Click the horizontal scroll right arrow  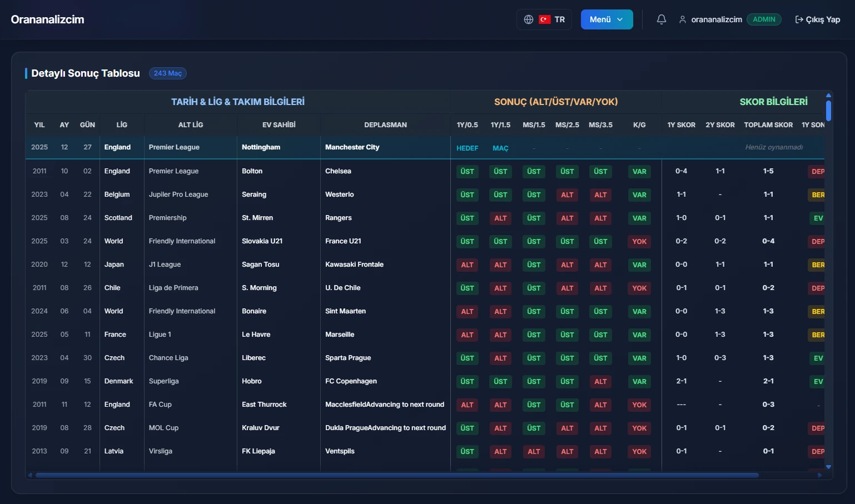pos(819,475)
